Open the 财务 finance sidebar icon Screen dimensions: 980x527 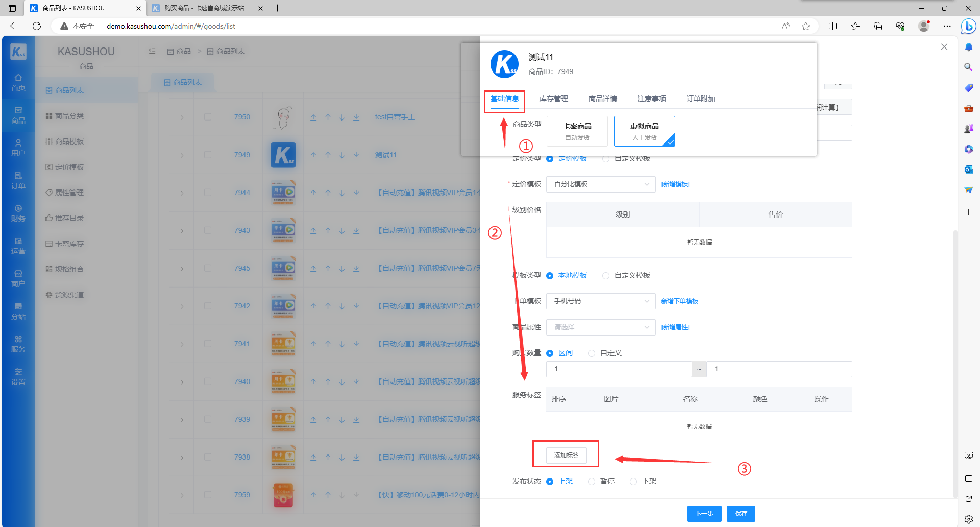click(x=18, y=213)
